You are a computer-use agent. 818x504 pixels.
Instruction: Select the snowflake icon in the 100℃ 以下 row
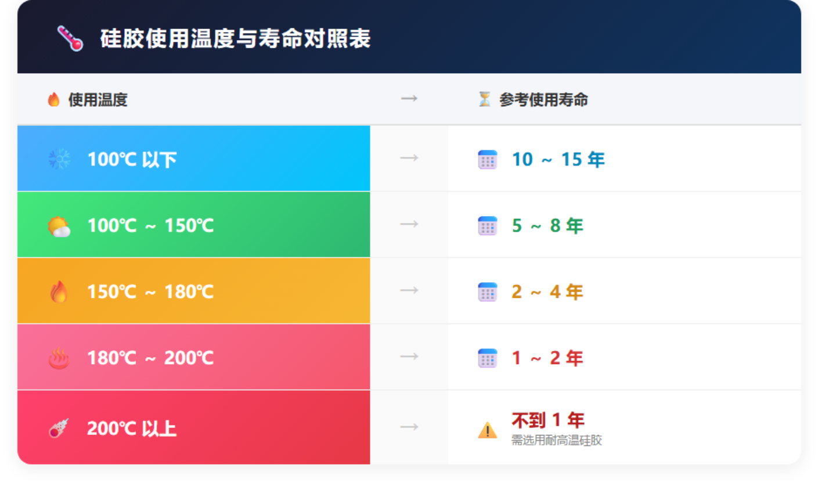click(59, 159)
